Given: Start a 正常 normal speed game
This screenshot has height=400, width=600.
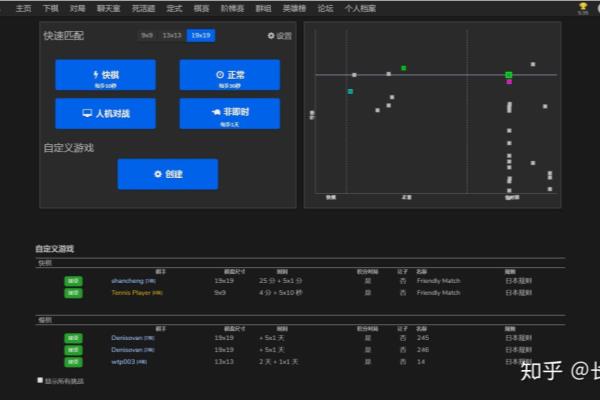Looking at the screenshot, I should pyautogui.click(x=230, y=75).
